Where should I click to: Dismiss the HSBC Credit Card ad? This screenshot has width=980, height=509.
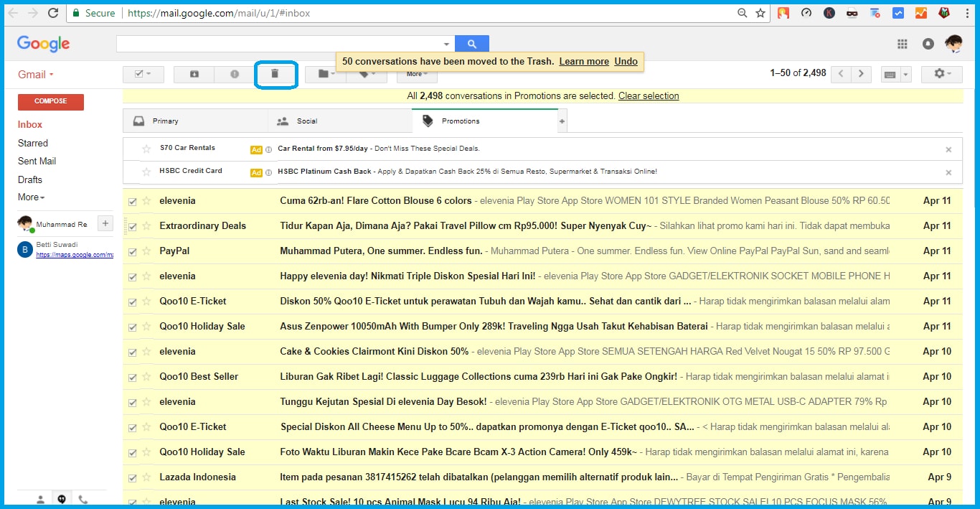click(948, 172)
